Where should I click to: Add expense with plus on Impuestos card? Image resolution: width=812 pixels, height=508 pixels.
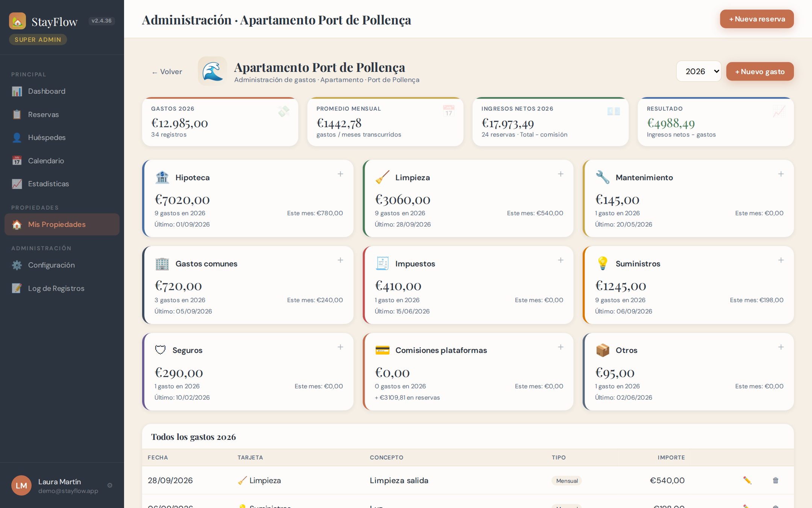(x=561, y=260)
